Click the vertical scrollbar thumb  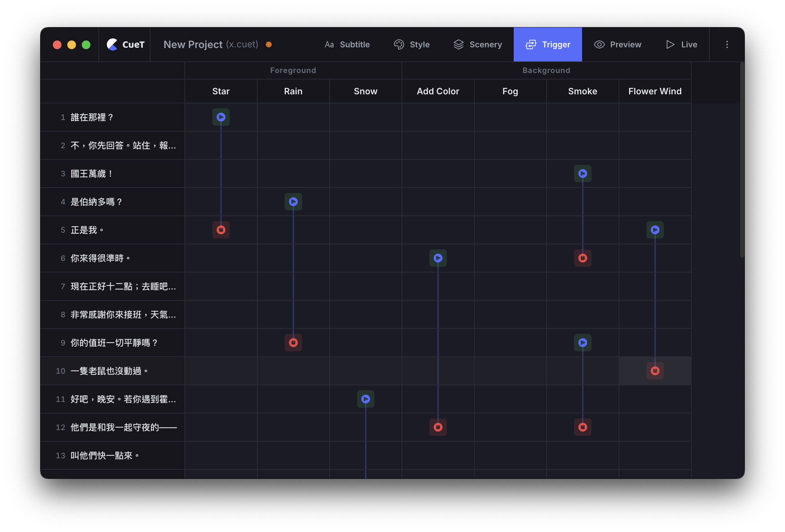(742, 159)
